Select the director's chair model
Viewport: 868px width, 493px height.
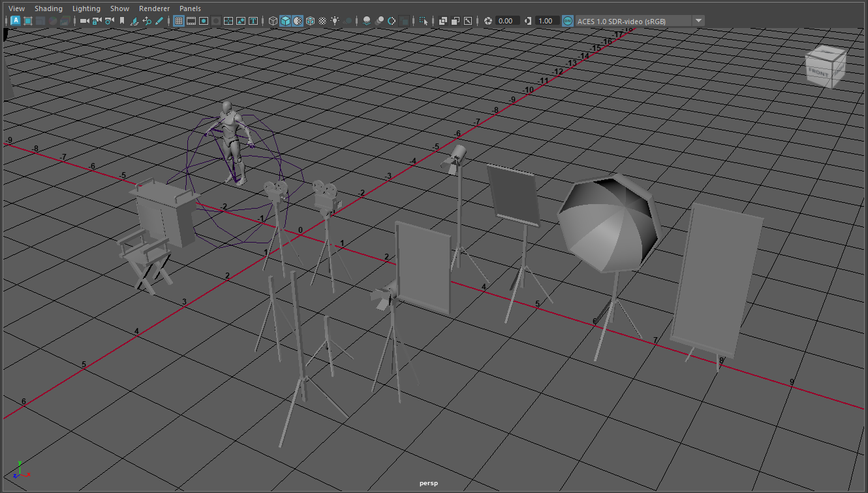tap(146, 257)
